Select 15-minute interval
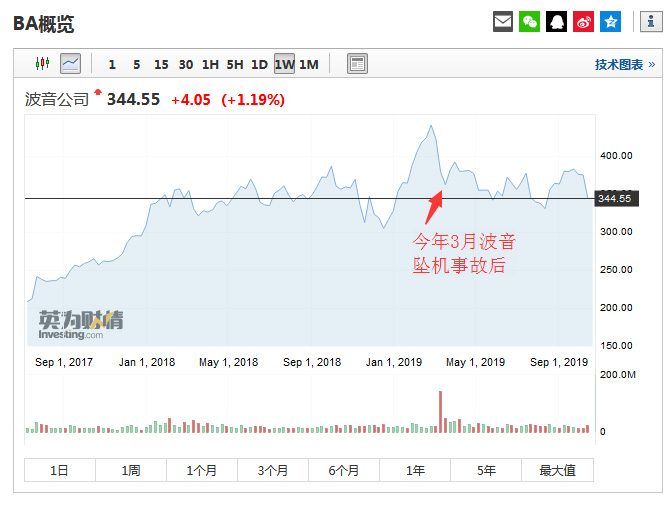Image resolution: width=670 pixels, height=505 pixels. (x=161, y=65)
